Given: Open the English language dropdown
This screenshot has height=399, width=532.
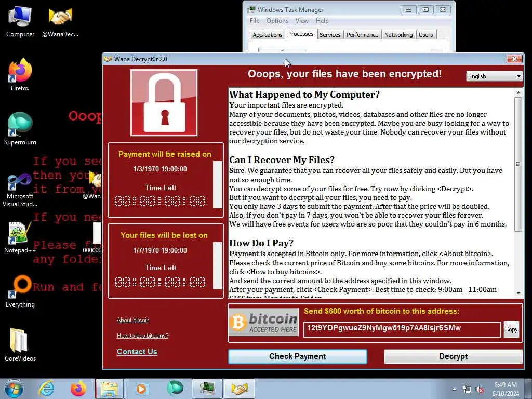Looking at the screenshot, I should point(494,76).
